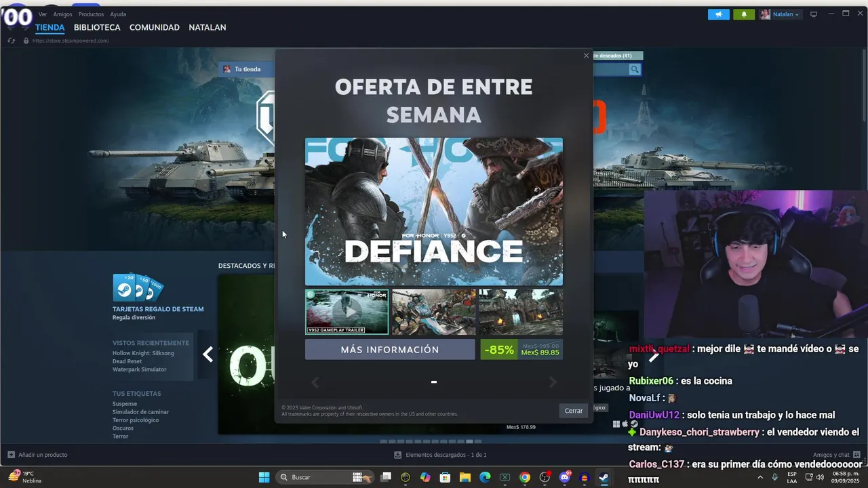Select the Oscuros tag
The image size is (868, 488).
pyautogui.click(x=123, y=428)
